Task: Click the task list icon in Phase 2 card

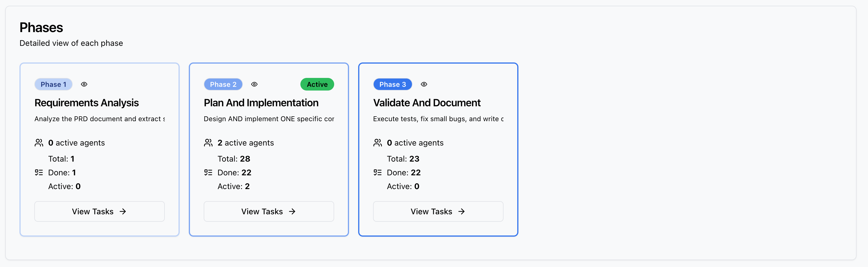Action: (208, 172)
